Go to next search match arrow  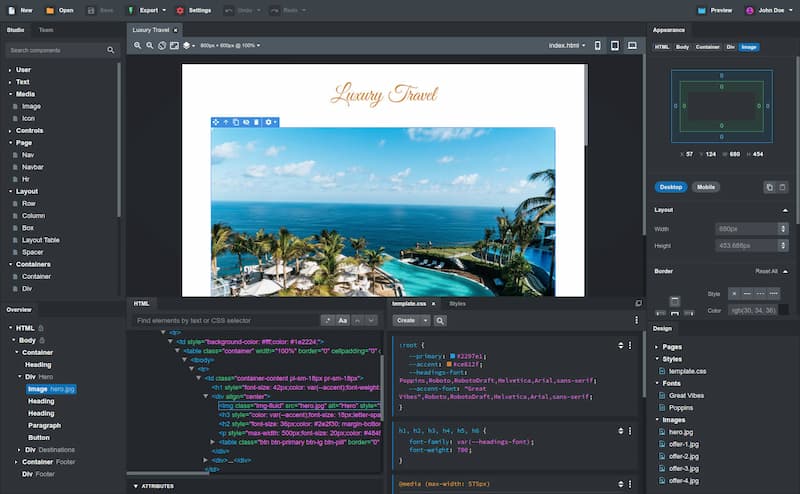(371, 320)
